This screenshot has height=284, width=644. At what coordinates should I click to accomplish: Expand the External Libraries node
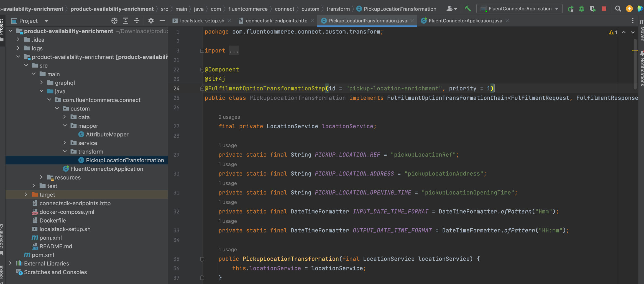pyautogui.click(x=11, y=263)
